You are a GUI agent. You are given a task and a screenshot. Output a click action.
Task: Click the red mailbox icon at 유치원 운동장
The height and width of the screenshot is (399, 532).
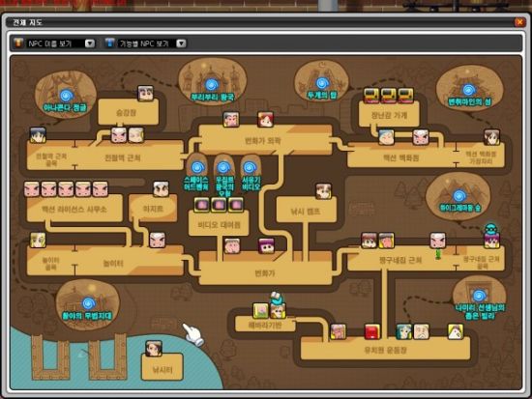(x=371, y=331)
